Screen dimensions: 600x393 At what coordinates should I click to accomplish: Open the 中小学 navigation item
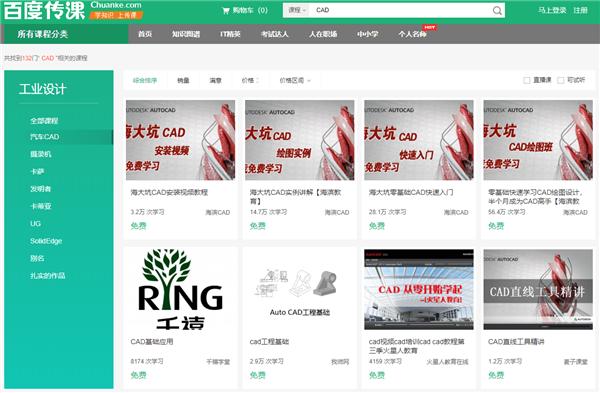[367, 34]
